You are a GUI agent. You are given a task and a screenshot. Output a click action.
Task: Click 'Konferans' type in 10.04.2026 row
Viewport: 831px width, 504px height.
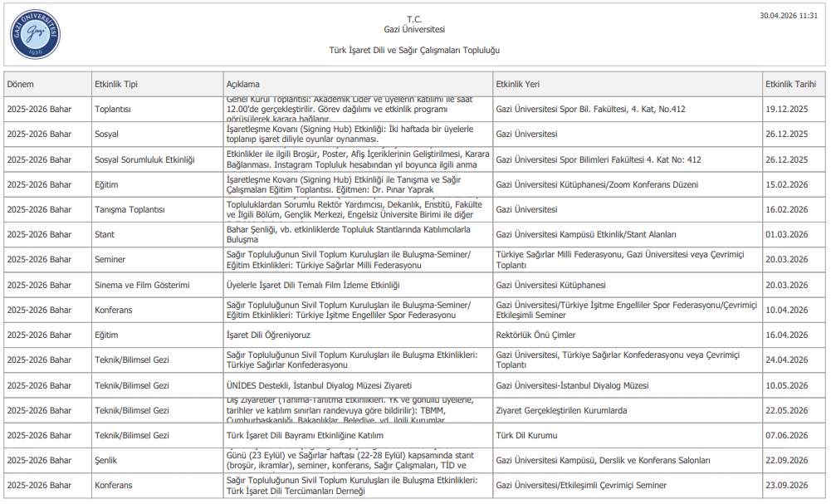click(114, 310)
